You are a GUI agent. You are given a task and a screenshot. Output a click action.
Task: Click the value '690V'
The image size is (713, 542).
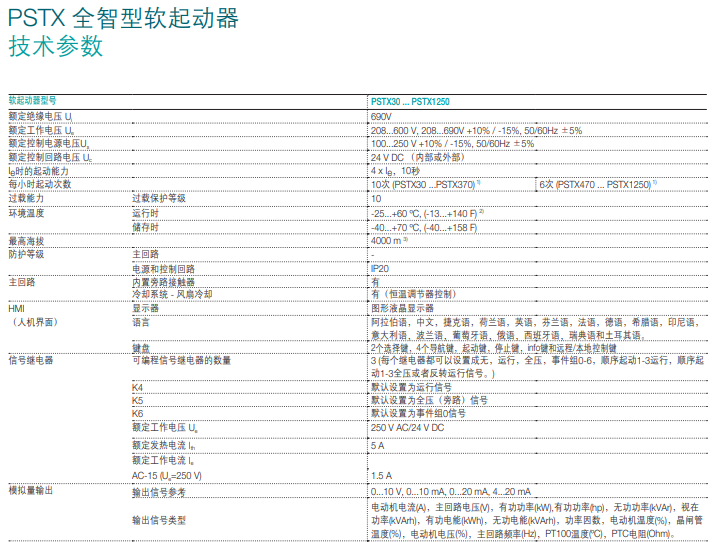(381, 116)
